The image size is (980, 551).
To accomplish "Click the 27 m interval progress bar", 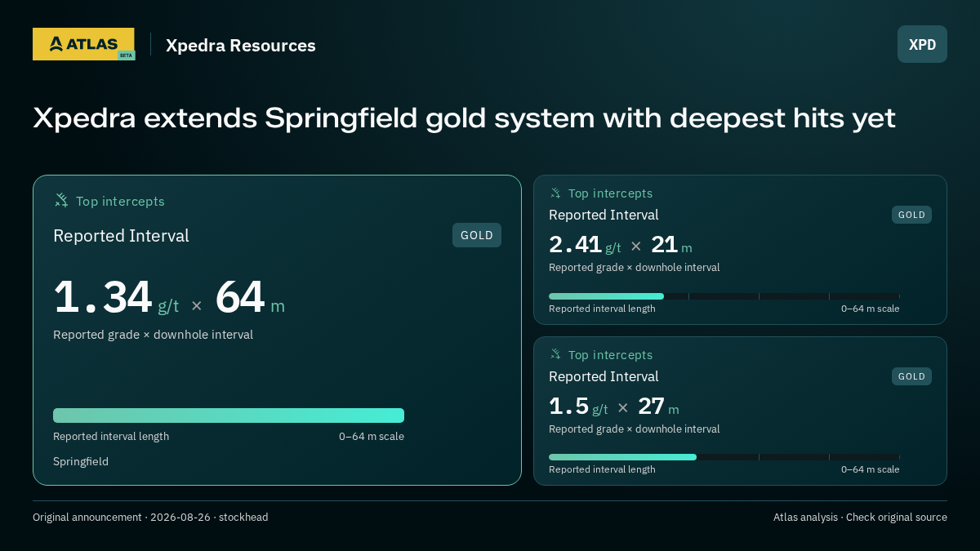I will pyautogui.click(x=724, y=457).
